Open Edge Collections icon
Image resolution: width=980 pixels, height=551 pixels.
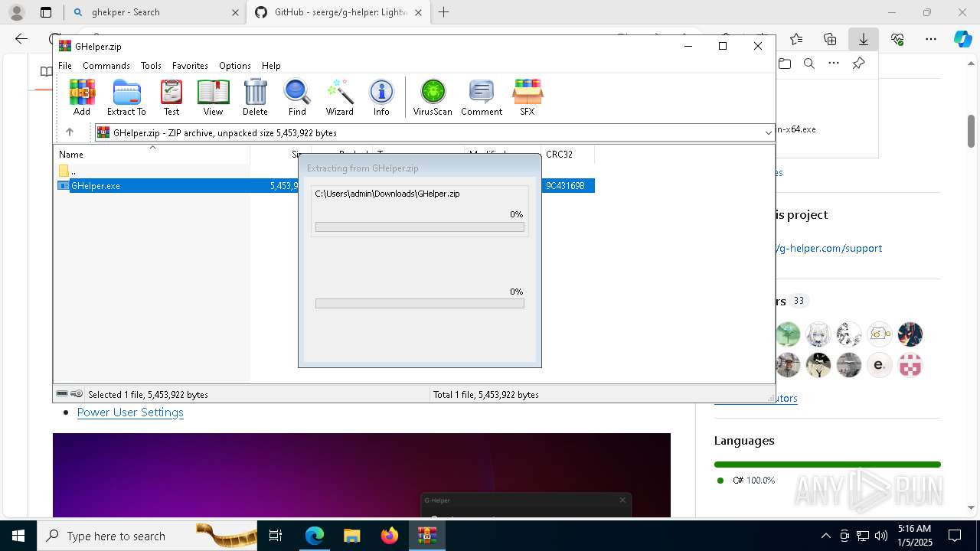click(830, 39)
